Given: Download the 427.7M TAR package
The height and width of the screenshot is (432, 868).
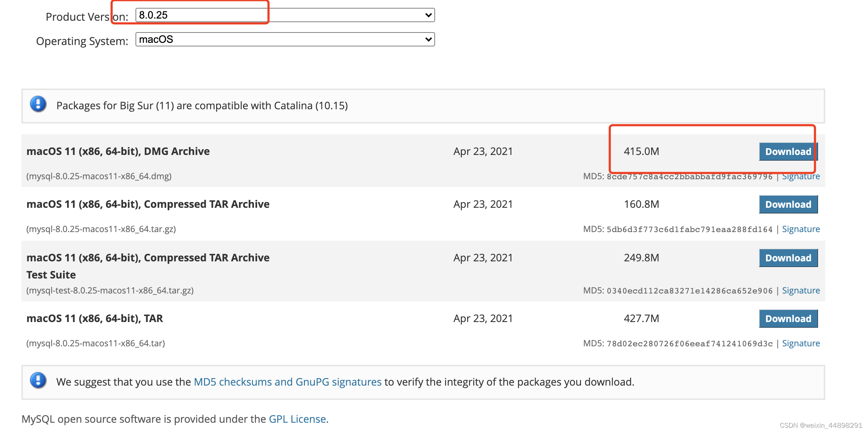Looking at the screenshot, I should click(x=788, y=319).
